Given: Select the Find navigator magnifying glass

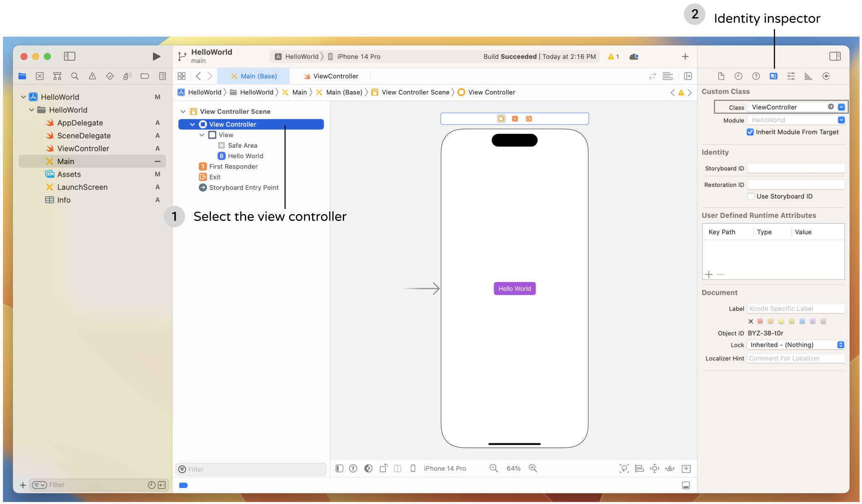Looking at the screenshot, I should pyautogui.click(x=75, y=76).
